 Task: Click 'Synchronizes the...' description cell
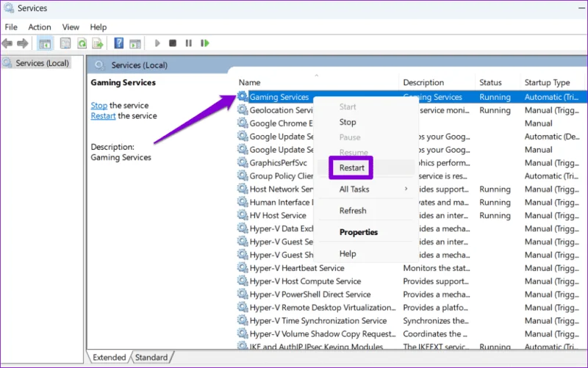[436, 321]
